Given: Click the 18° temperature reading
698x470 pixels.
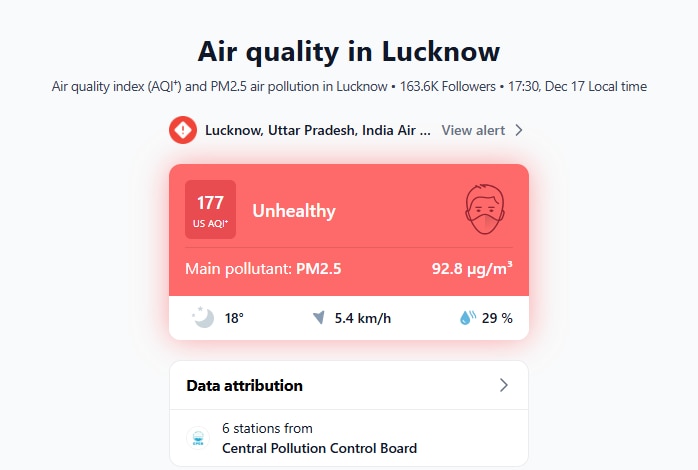Looking at the screenshot, I should click(x=234, y=318).
